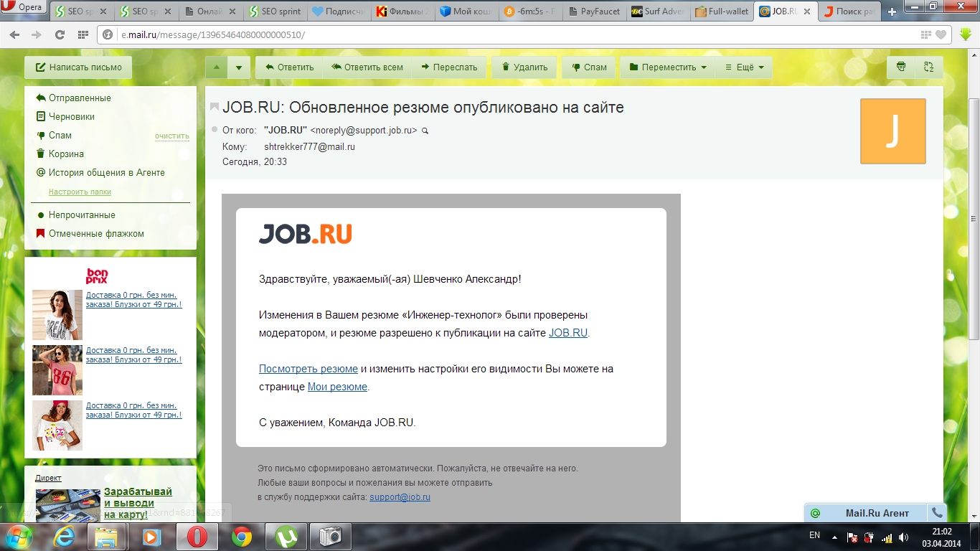980x551 pixels.
Task: Open a new browser tab
Action: (x=892, y=11)
